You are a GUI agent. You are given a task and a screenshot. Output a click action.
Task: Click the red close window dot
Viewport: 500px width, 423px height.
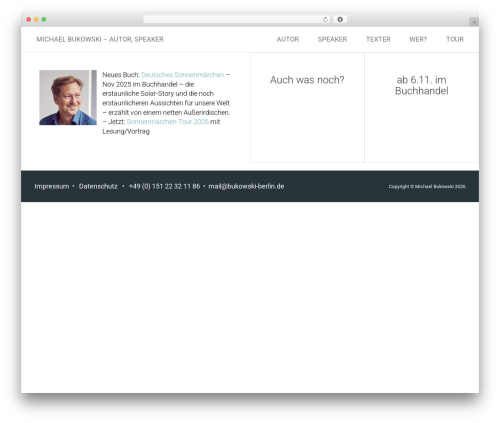tap(29, 19)
